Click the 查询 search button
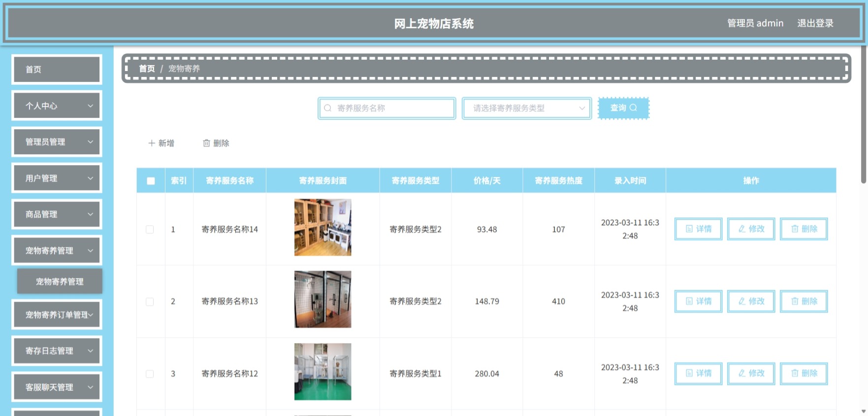Viewport: 868px width, 416px height. (x=623, y=108)
